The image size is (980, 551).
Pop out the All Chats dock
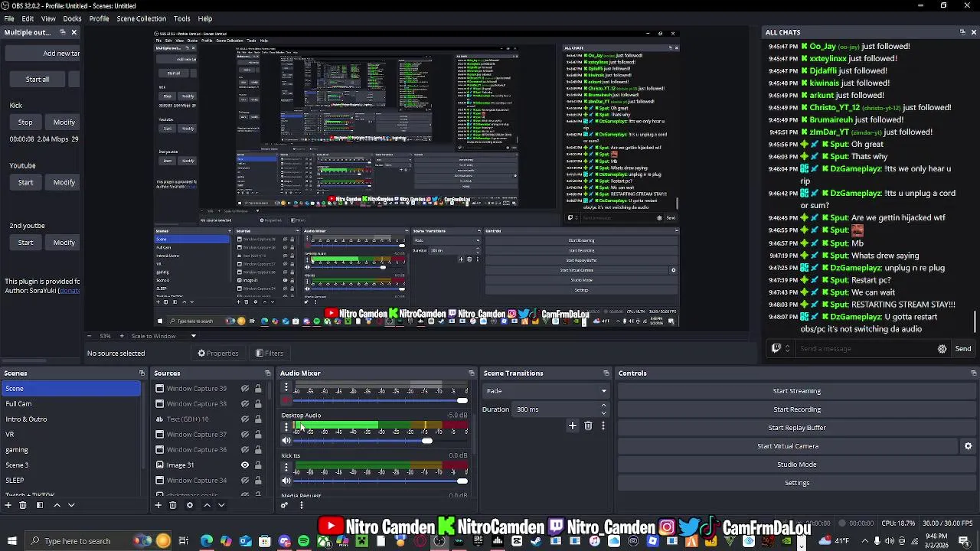click(962, 32)
